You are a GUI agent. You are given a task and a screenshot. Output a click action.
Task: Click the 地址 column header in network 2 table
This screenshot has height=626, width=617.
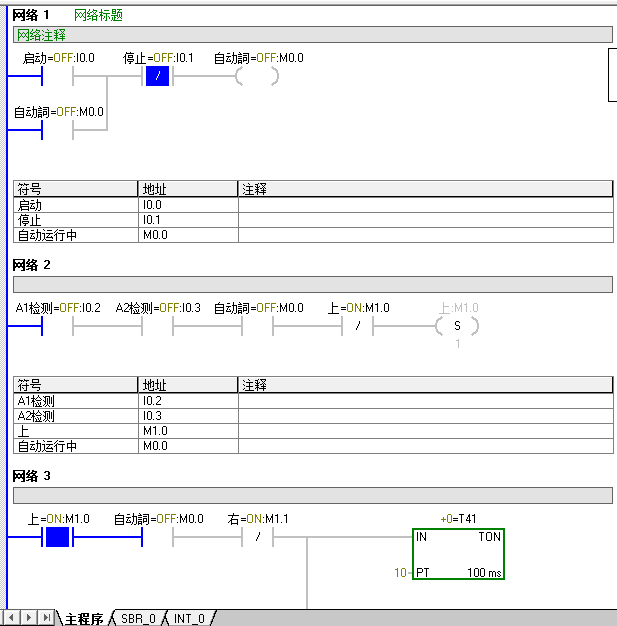point(188,385)
